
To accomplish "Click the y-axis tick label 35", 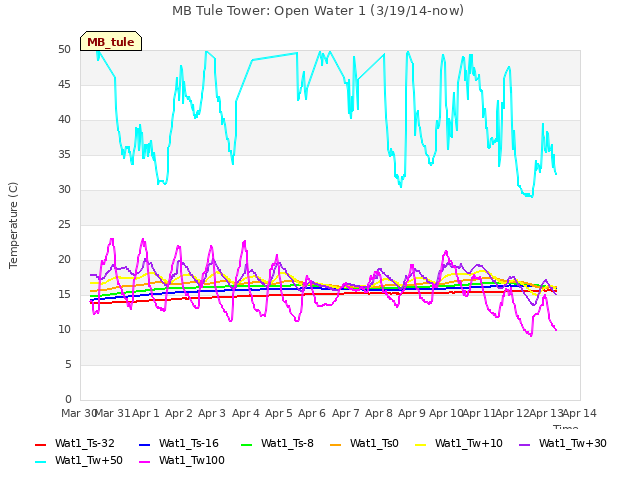I will click(x=64, y=155).
